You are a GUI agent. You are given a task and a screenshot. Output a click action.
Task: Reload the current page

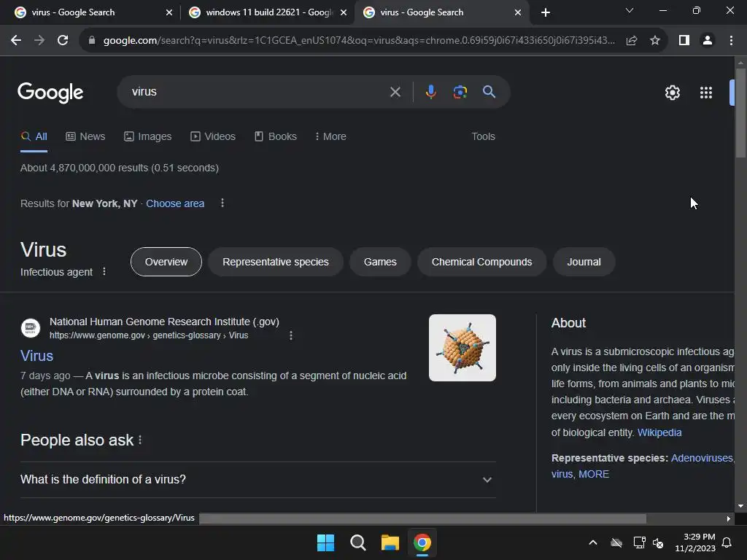[x=63, y=41]
